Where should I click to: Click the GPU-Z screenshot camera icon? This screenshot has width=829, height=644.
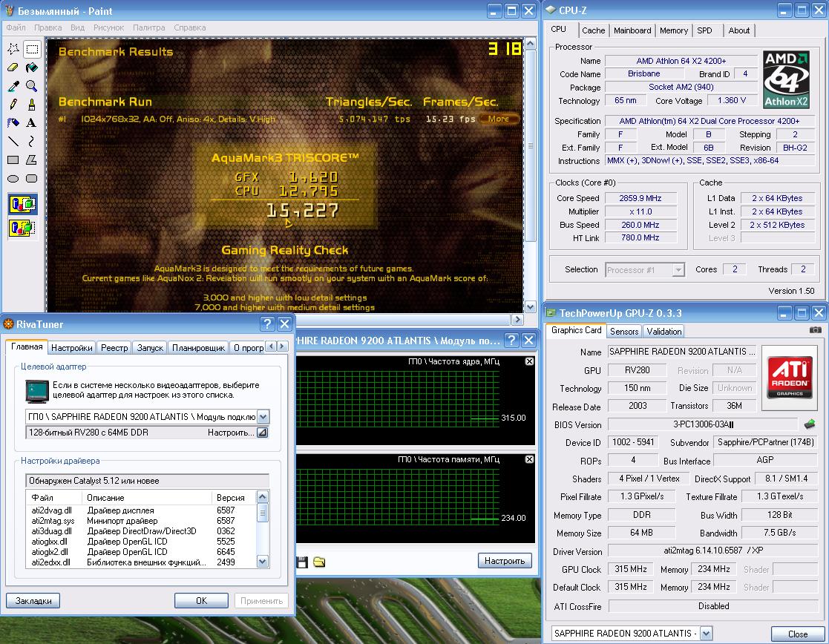[x=815, y=330]
